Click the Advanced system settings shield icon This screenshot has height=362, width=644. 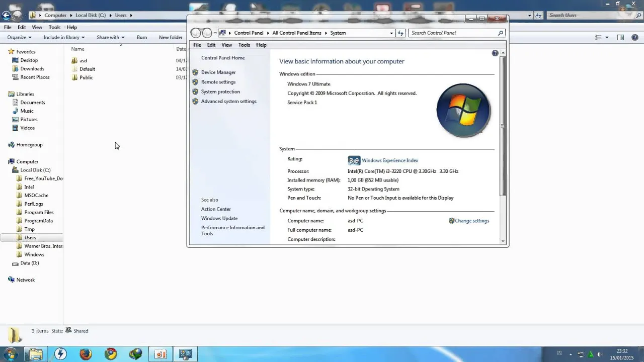click(195, 101)
